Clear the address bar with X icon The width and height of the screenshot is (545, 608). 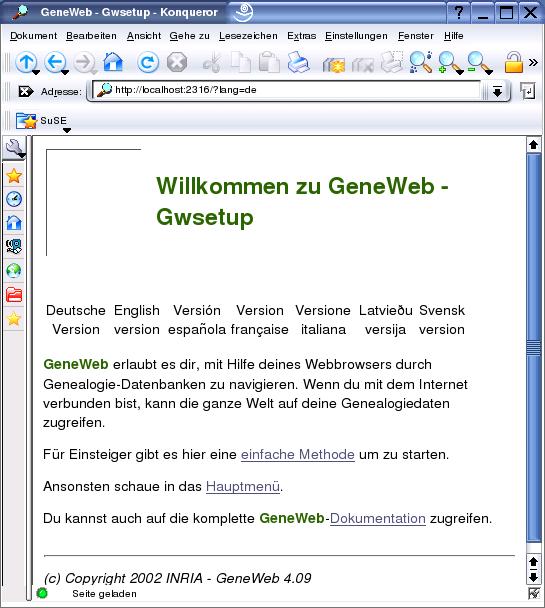click(x=26, y=92)
